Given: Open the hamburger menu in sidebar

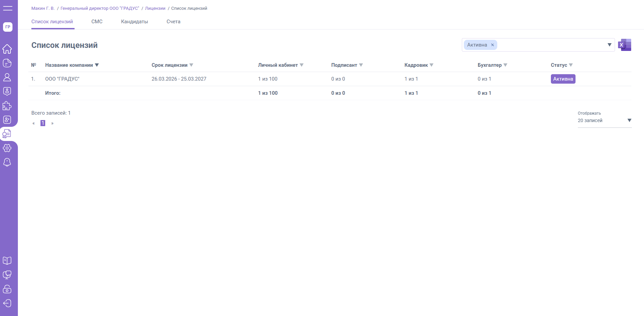Looking at the screenshot, I should 7,8.
